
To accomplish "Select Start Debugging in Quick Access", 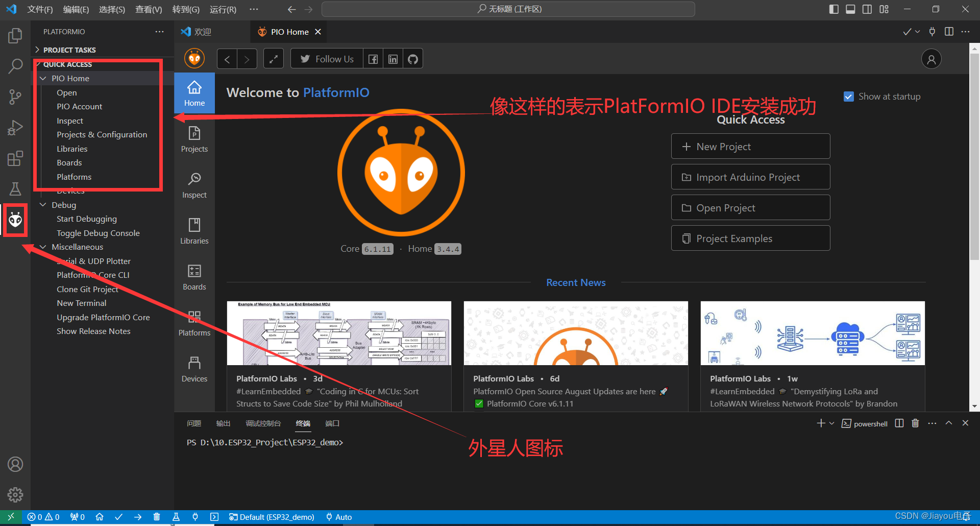I will pyautogui.click(x=87, y=219).
